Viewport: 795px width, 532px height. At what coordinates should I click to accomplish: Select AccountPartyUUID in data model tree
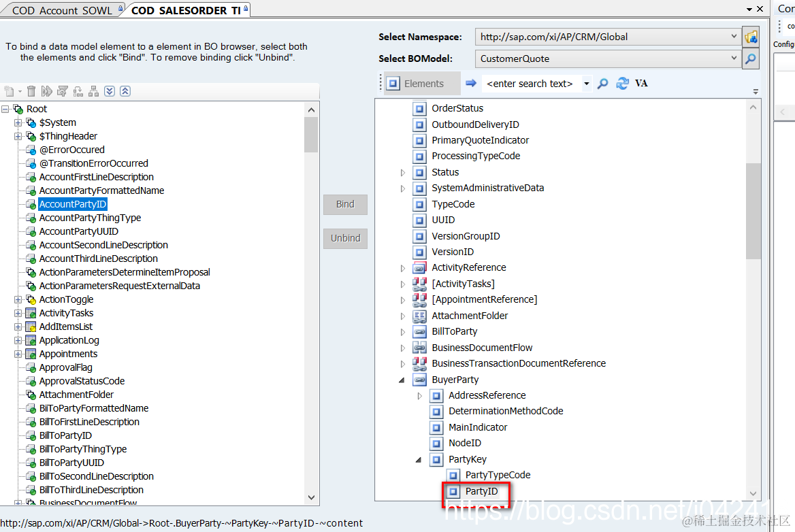point(78,231)
